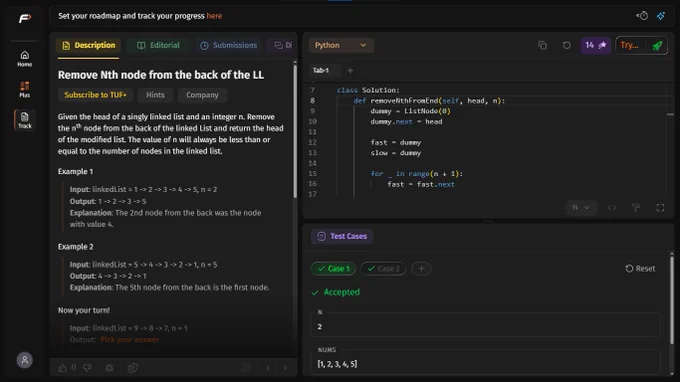Switch to the Editorial tab
Viewport: 680px width, 382px height.
[x=158, y=45]
